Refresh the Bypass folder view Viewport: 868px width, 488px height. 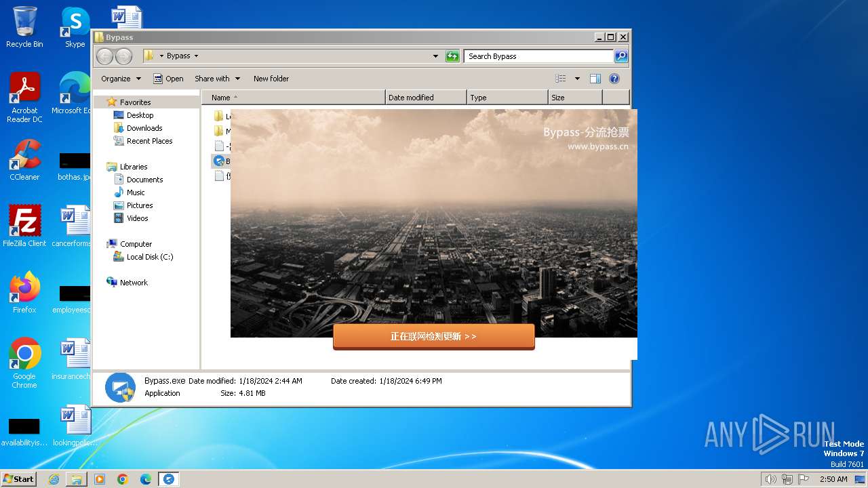[452, 56]
